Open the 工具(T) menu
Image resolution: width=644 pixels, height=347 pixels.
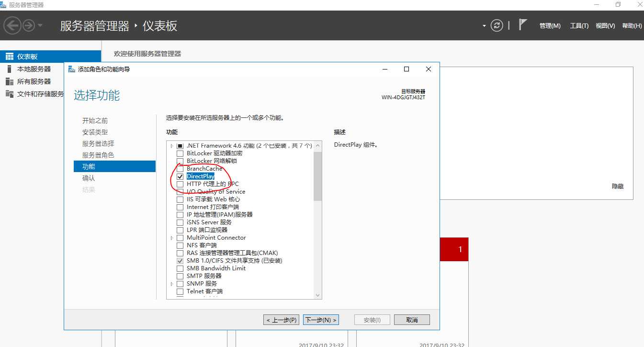point(579,26)
